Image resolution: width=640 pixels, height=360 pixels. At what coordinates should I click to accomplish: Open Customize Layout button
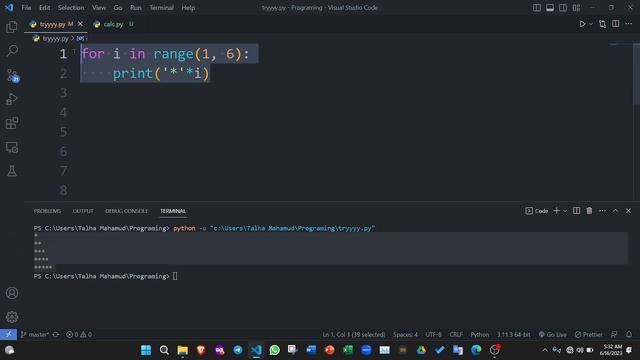tap(576, 8)
